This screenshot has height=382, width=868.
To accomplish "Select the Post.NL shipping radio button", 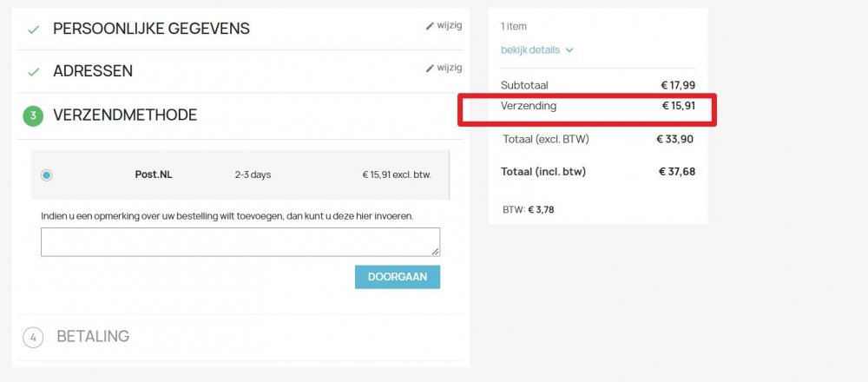I will click(x=46, y=175).
